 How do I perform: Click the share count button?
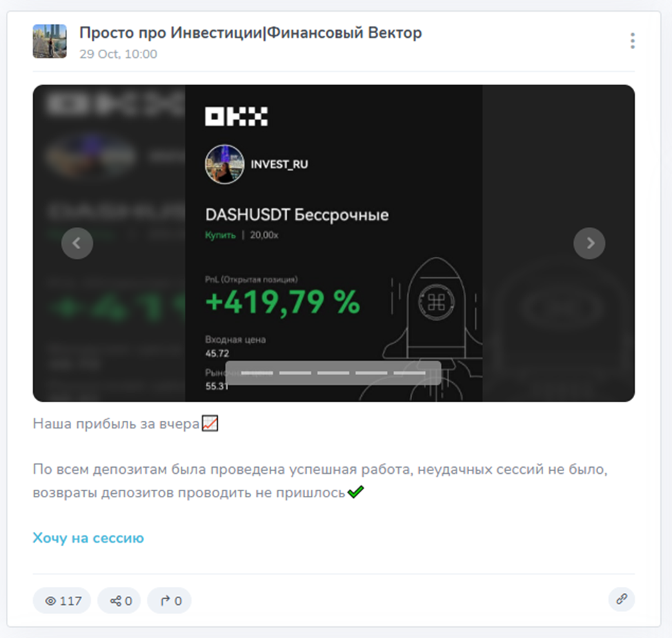coord(119,601)
